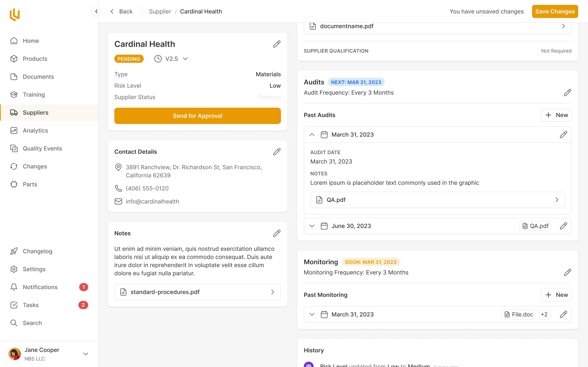
Task: Expand the Jane Cooper account menu
Action: tap(86, 354)
